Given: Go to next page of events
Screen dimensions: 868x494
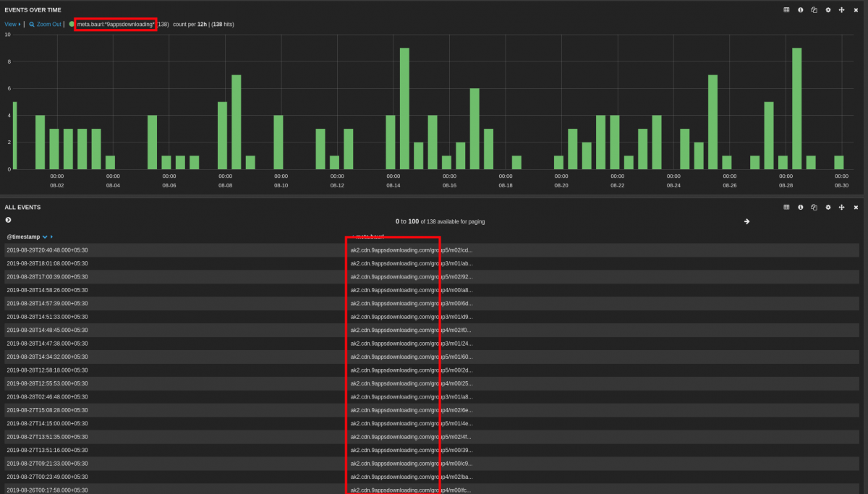Looking at the screenshot, I should (746, 221).
